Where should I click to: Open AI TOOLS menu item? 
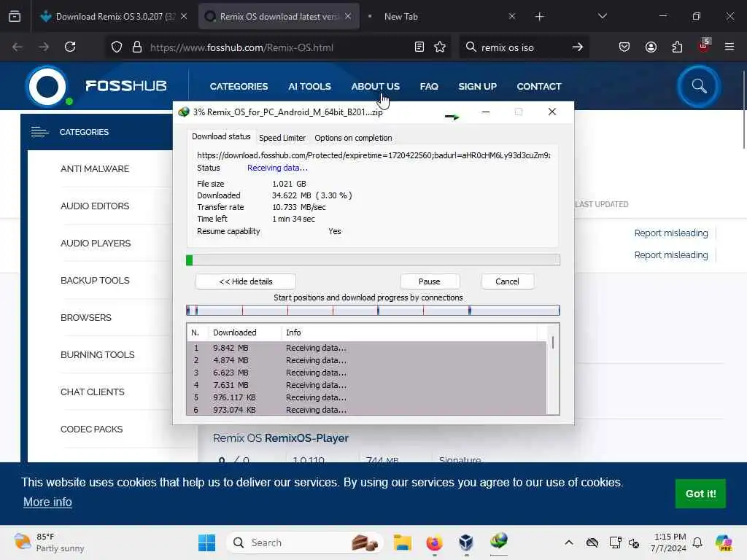(309, 87)
